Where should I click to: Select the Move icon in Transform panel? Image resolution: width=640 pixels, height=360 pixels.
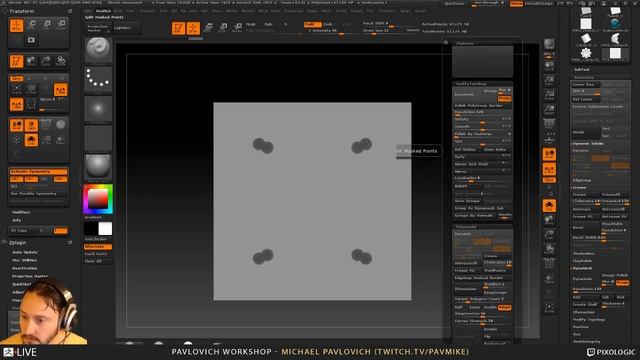pyautogui.click(x=31, y=25)
